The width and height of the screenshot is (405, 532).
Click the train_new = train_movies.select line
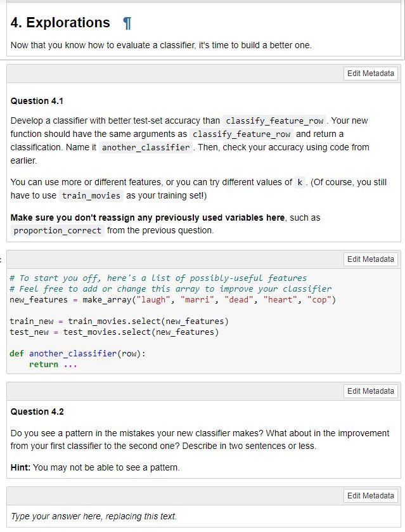click(x=119, y=321)
